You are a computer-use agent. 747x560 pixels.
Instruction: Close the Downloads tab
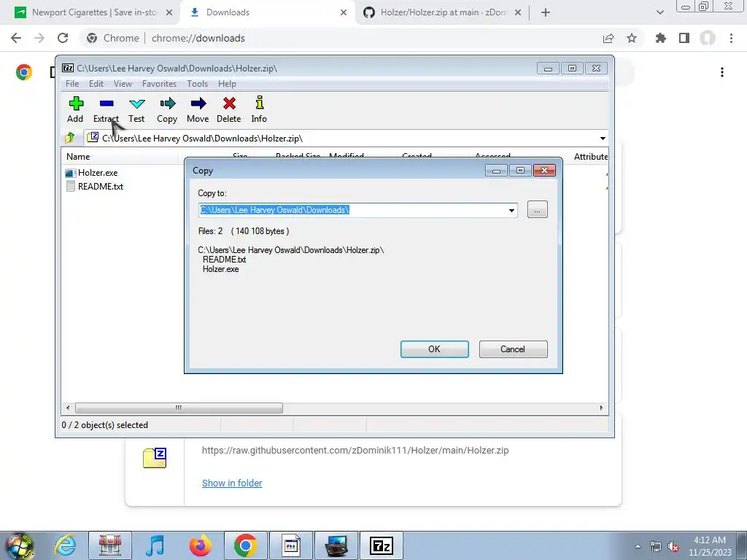pos(344,12)
